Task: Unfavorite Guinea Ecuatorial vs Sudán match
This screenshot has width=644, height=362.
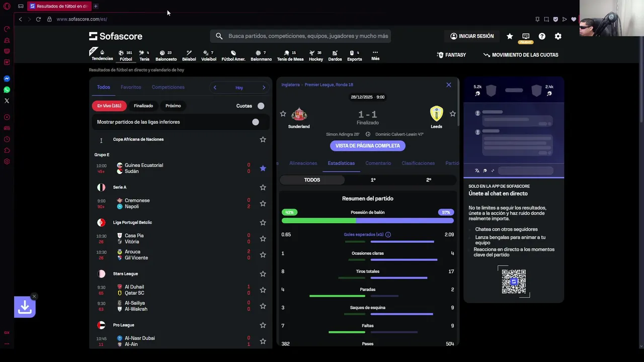Action: coord(263,168)
